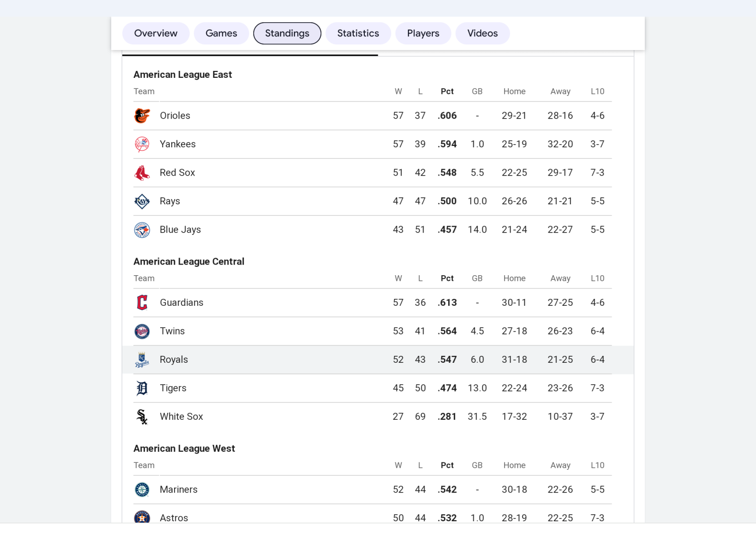756x556 pixels.
Task: Click the Royals team logo
Action: [142, 360]
